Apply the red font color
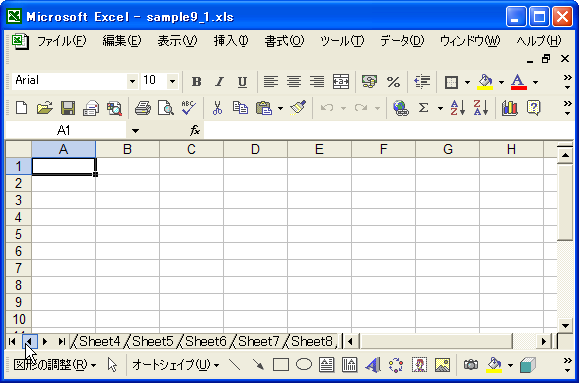 [518, 82]
